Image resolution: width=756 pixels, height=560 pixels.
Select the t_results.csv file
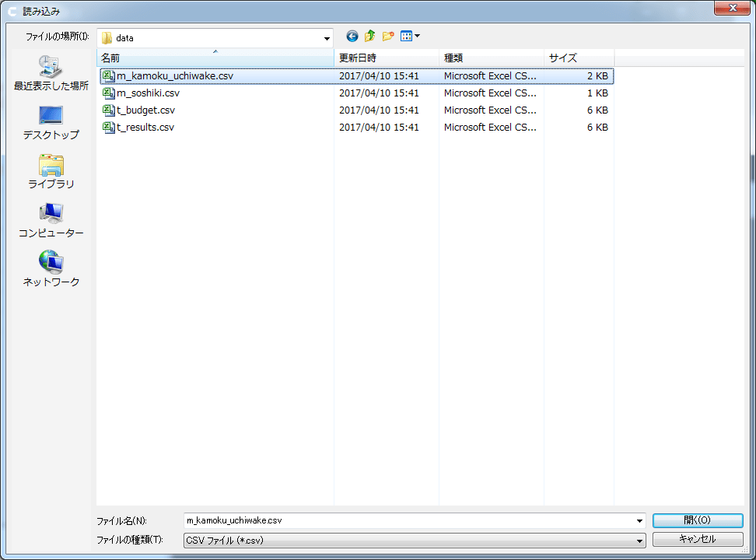145,128
